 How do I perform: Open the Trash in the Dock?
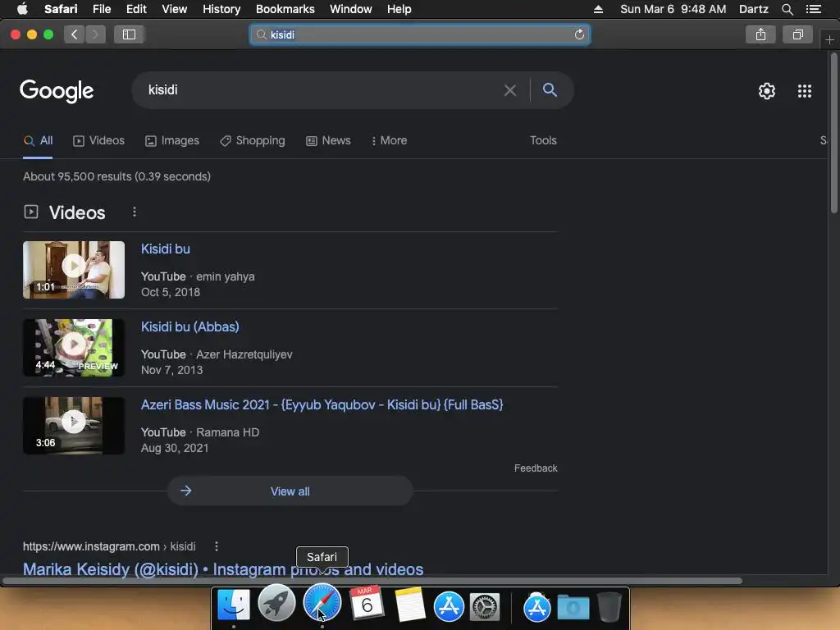[609, 607]
